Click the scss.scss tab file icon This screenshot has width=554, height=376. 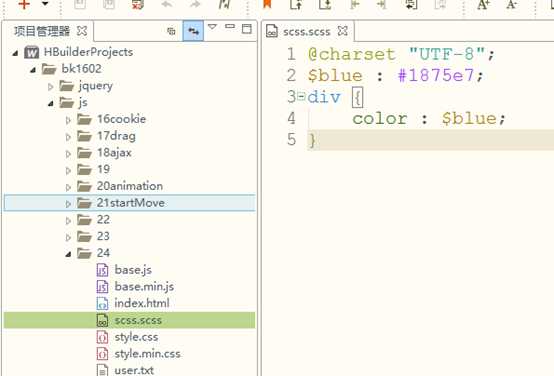pos(272,31)
